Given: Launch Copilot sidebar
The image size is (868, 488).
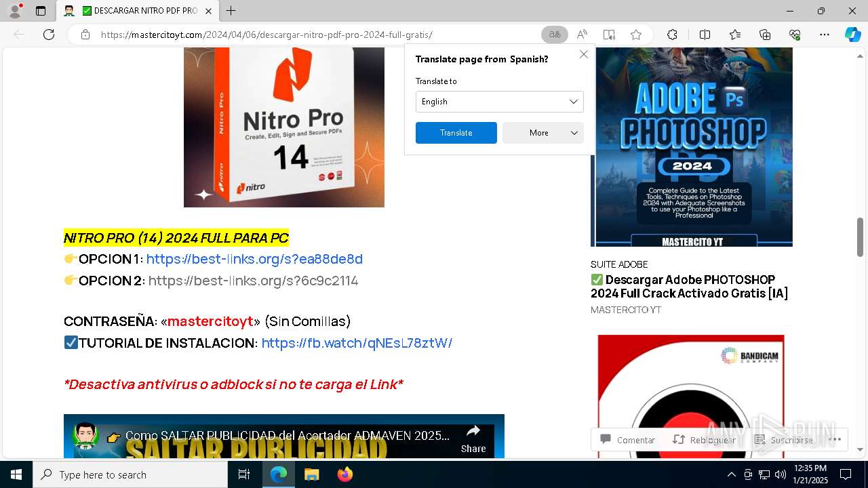Looking at the screenshot, I should tap(852, 35).
